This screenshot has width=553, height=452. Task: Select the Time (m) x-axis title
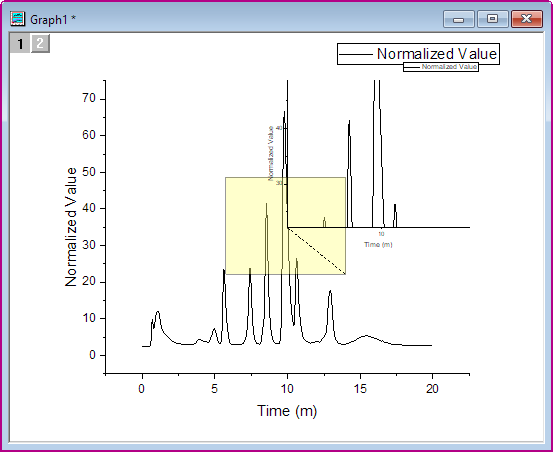pyautogui.click(x=287, y=411)
